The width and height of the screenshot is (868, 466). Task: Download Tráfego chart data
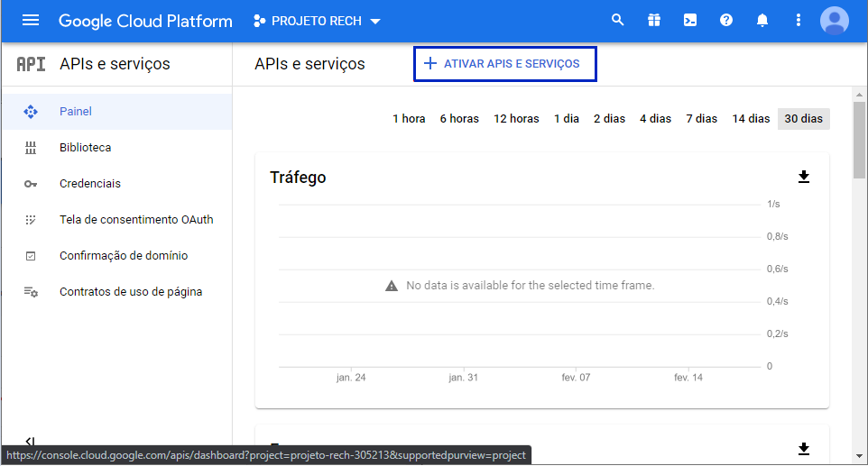(804, 177)
